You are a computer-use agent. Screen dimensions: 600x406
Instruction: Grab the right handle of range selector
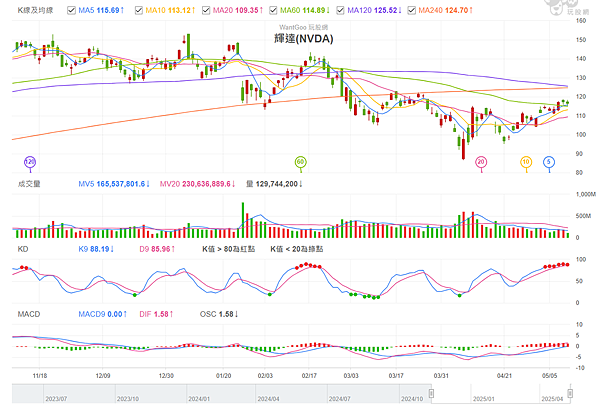570,393
